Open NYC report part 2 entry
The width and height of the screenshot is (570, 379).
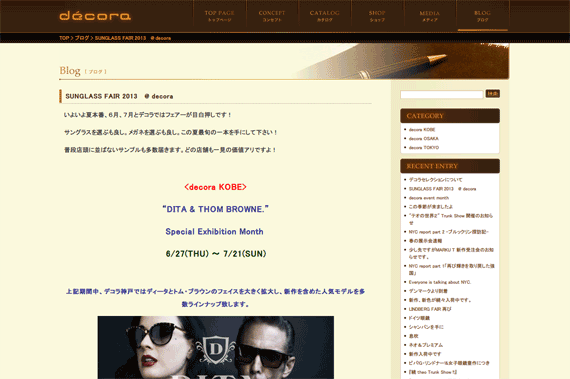449,232
